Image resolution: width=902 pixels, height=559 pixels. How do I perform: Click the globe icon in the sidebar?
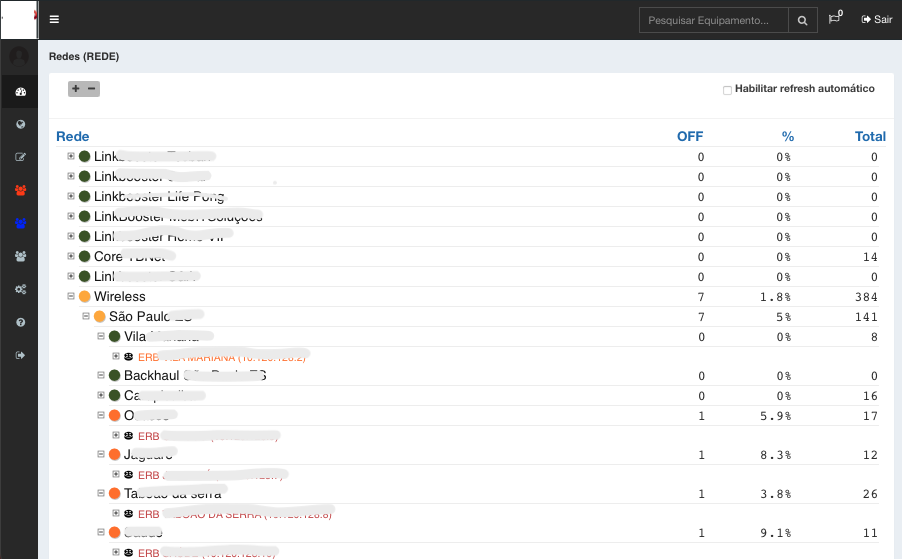click(x=20, y=124)
